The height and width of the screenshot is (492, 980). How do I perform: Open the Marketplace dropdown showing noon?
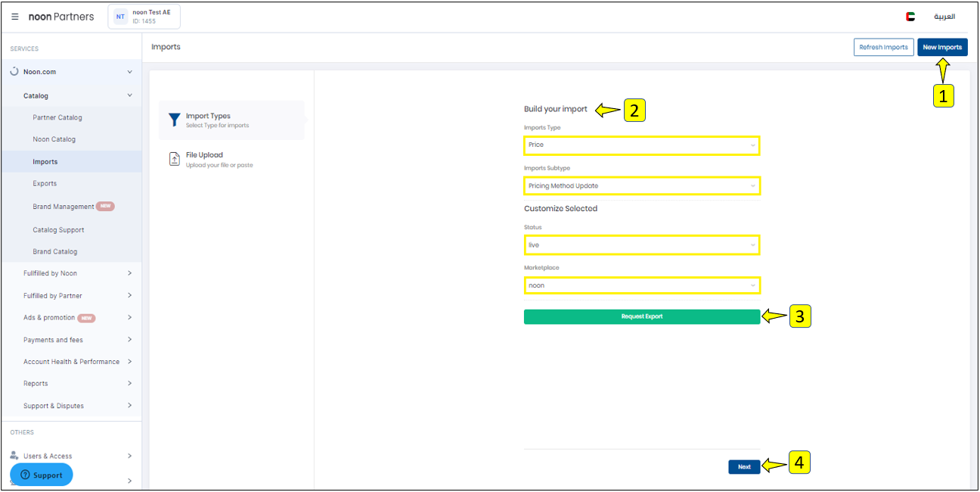point(641,285)
